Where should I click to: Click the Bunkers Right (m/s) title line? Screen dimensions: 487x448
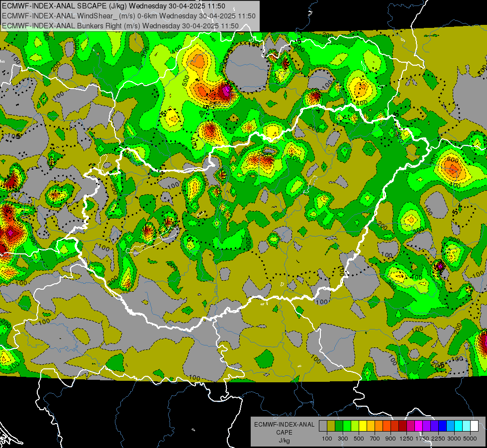[x=120, y=26]
